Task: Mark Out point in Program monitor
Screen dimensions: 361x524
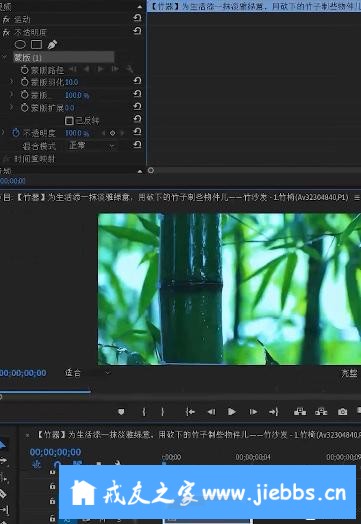Action: tap(162, 412)
